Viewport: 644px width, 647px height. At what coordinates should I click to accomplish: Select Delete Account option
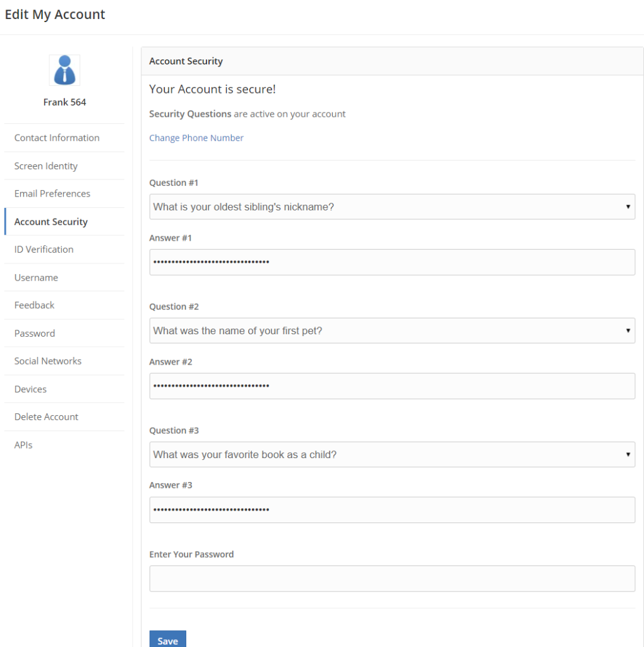coord(47,417)
